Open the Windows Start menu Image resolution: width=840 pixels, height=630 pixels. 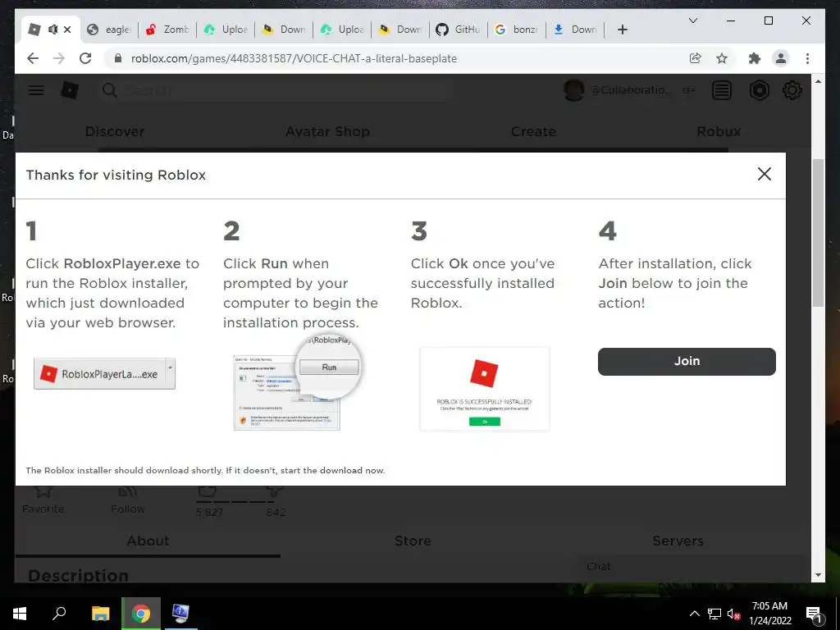20,614
